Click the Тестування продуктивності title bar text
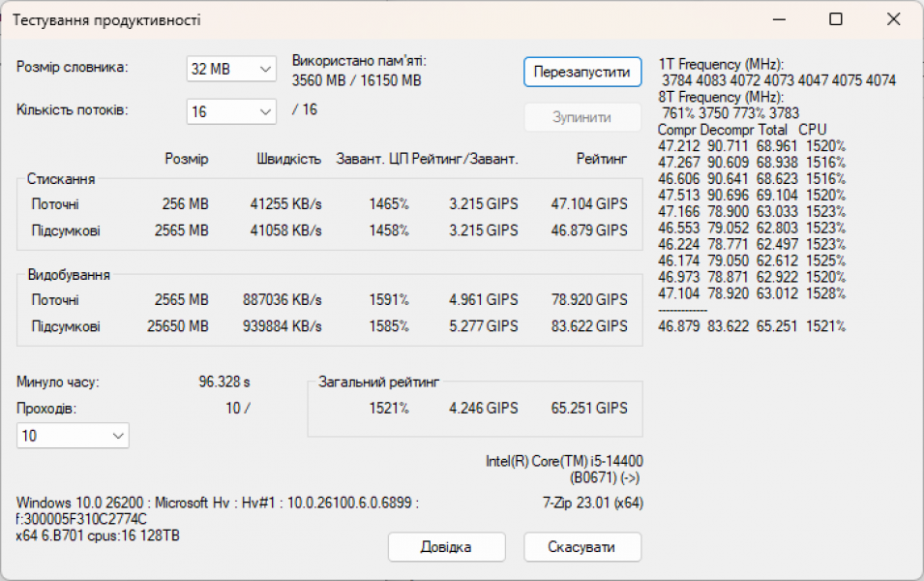 [106, 19]
